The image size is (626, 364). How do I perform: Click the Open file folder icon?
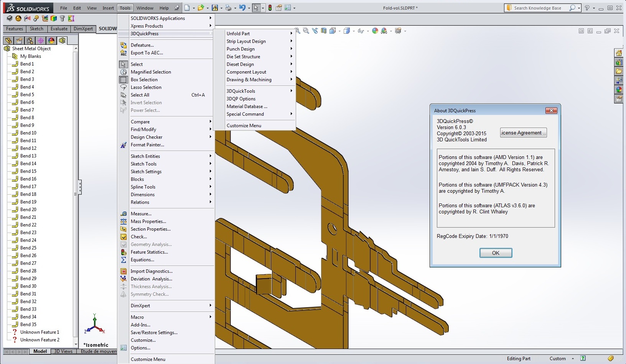pos(201,8)
